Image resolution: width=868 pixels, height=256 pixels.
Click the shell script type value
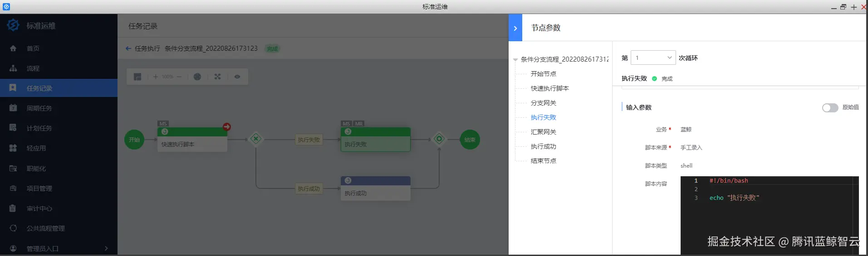[x=686, y=166]
